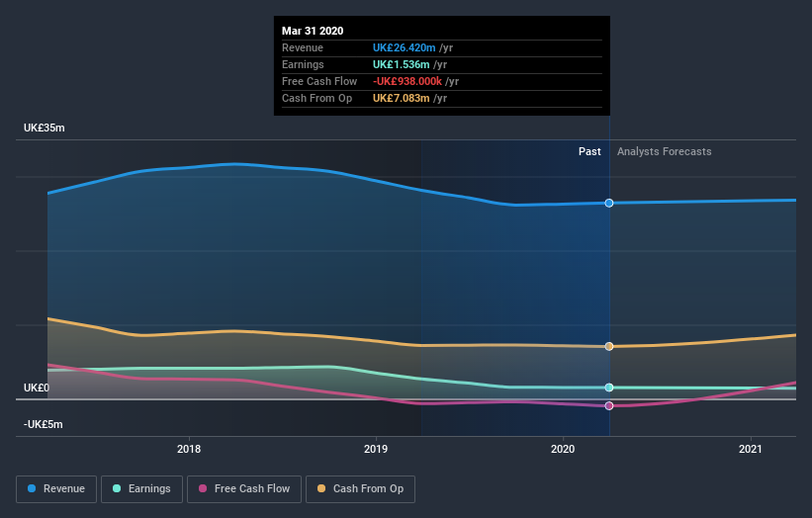Click the 2019 x-axis label
This screenshot has width=812, height=518.
376,449
